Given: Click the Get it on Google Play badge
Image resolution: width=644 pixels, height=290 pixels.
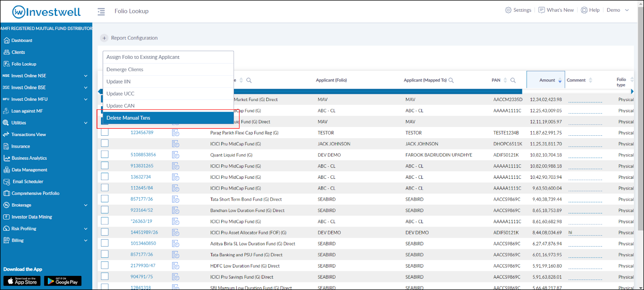Looking at the screenshot, I should click(63, 281).
